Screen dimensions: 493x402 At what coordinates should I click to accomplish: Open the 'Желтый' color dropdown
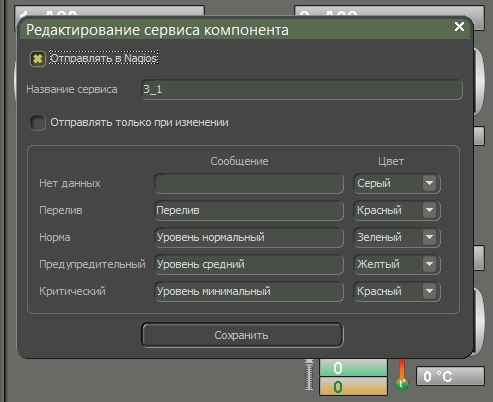[x=397, y=264]
